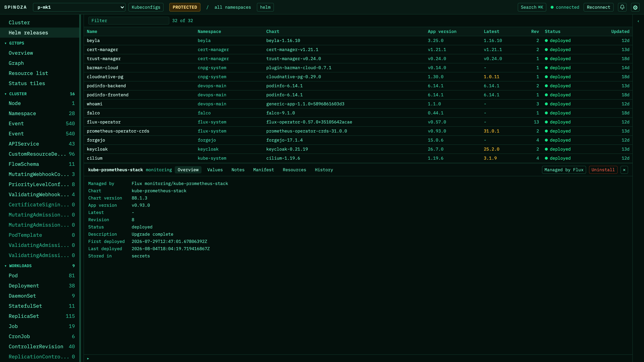644x362 pixels.
Task: Open FlowSchema sidebar item
Action: 39,164
